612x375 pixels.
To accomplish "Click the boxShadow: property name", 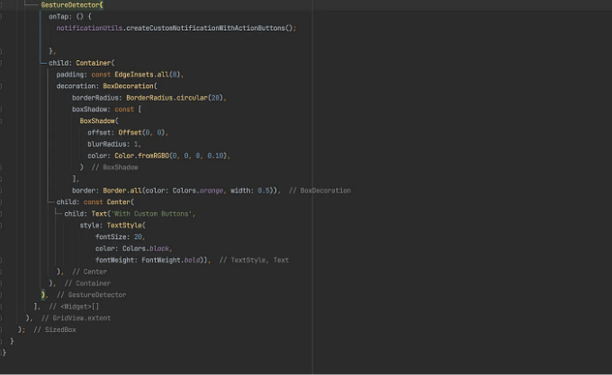I will pos(91,109).
